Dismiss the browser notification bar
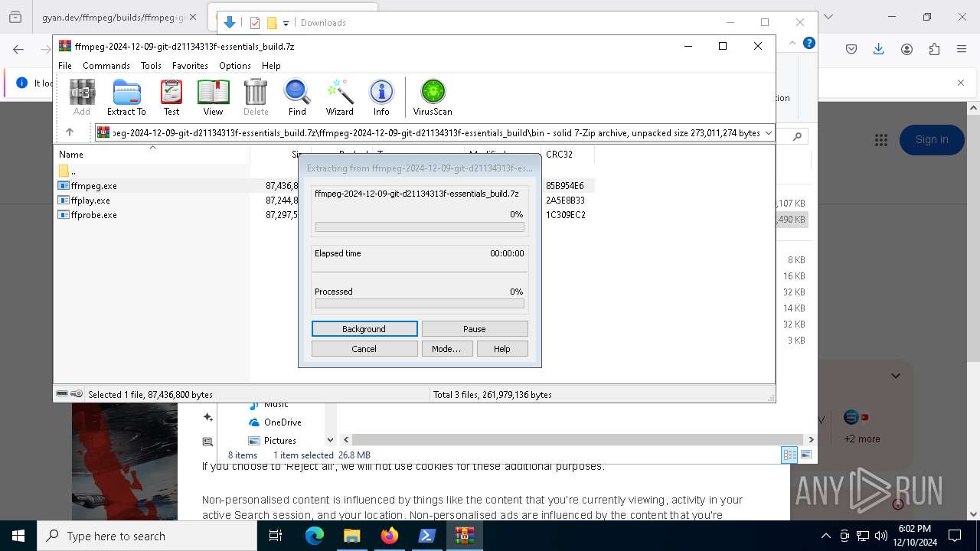This screenshot has width=980, height=551. tap(961, 83)
